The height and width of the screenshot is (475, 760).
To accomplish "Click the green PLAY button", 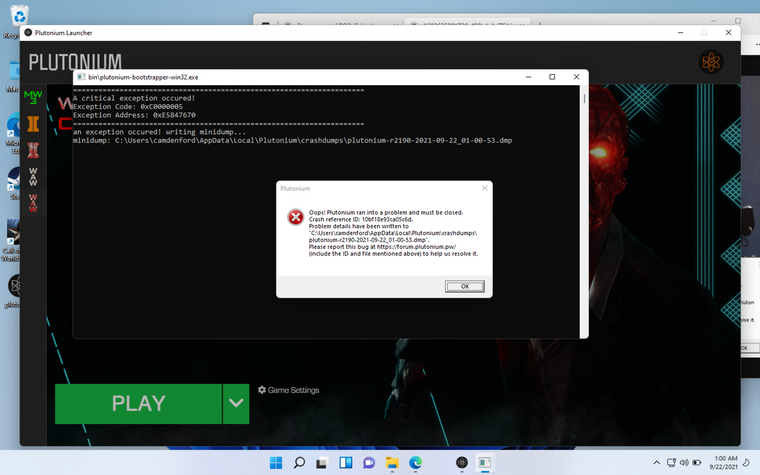I will [x=139, y=404].
